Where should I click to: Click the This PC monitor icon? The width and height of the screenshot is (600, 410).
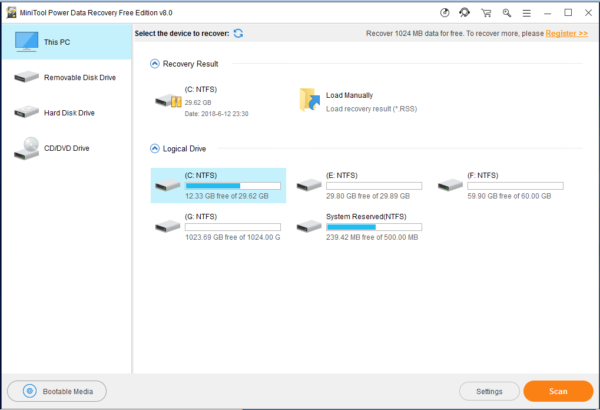coord(26,41)
